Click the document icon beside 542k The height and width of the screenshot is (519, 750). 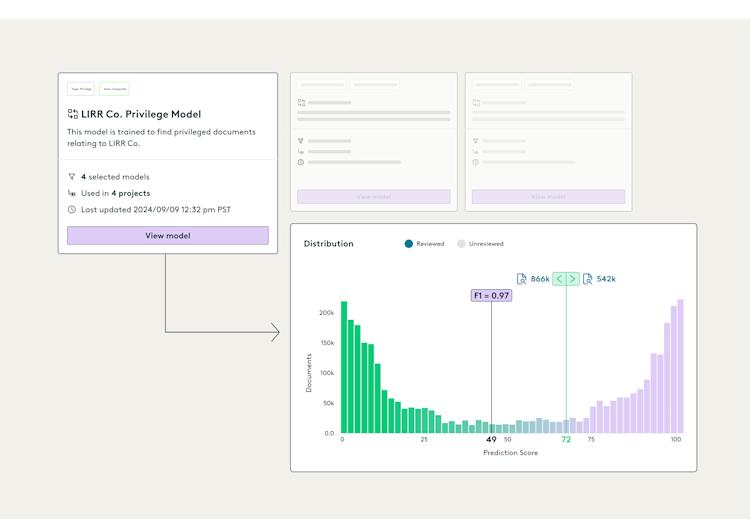coord(588,279)
